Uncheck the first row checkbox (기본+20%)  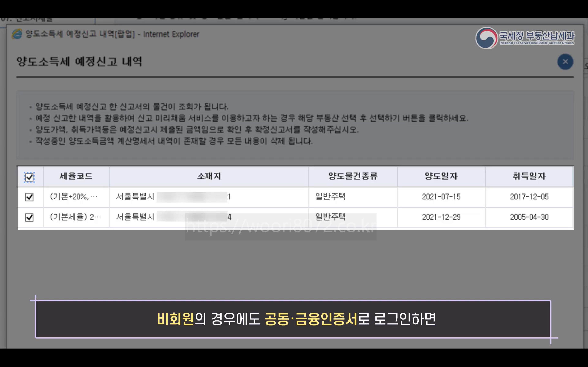click(29, 197)
